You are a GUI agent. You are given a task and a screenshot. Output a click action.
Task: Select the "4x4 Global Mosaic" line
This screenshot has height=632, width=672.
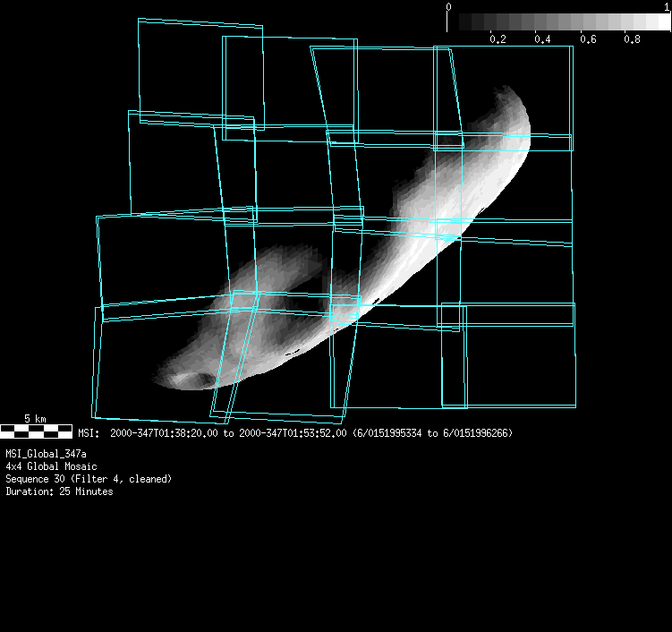(x=51, y=466)
